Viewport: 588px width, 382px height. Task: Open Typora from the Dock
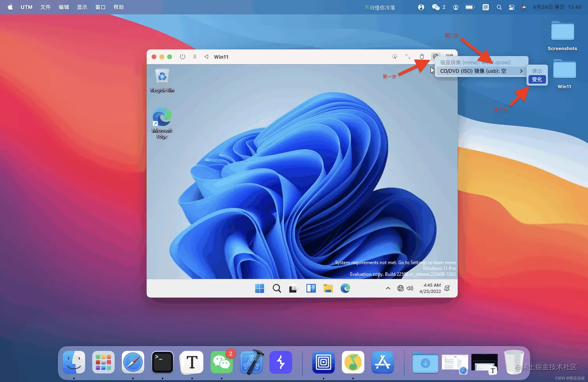[x=192, y=362]
